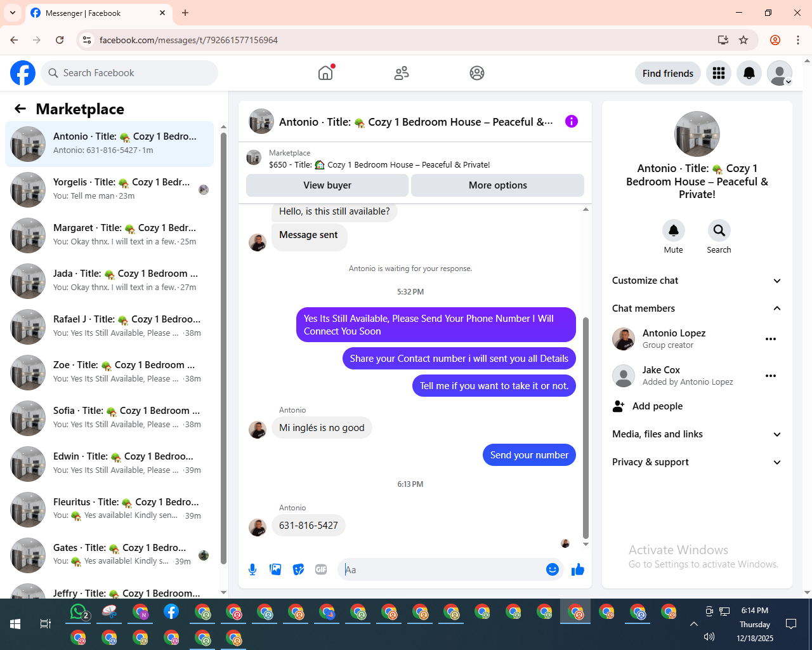812x650 pixels.
Task: Open the Zoe conversation
Action: [x=110, y=373]
